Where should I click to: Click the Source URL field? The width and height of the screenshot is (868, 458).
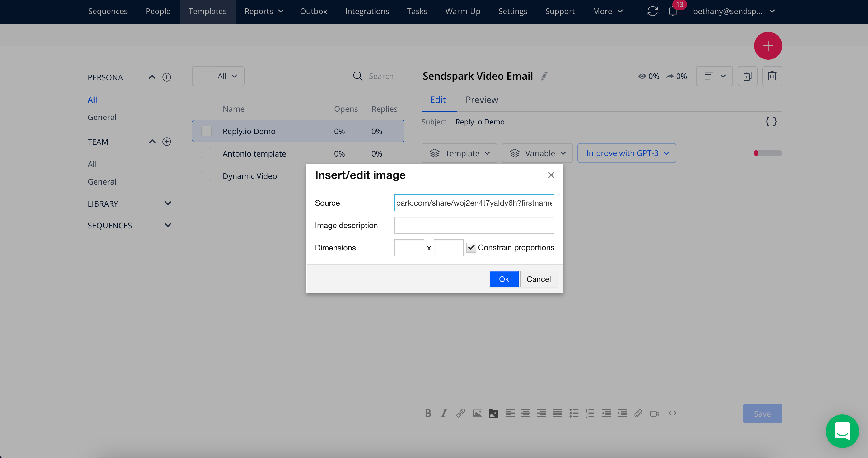(474, 203)
